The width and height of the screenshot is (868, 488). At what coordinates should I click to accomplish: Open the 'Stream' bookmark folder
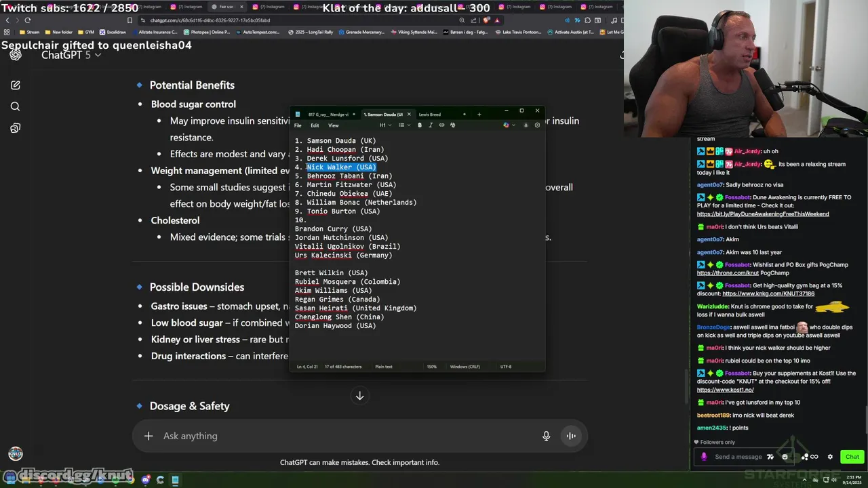click(x=28, y=32)
